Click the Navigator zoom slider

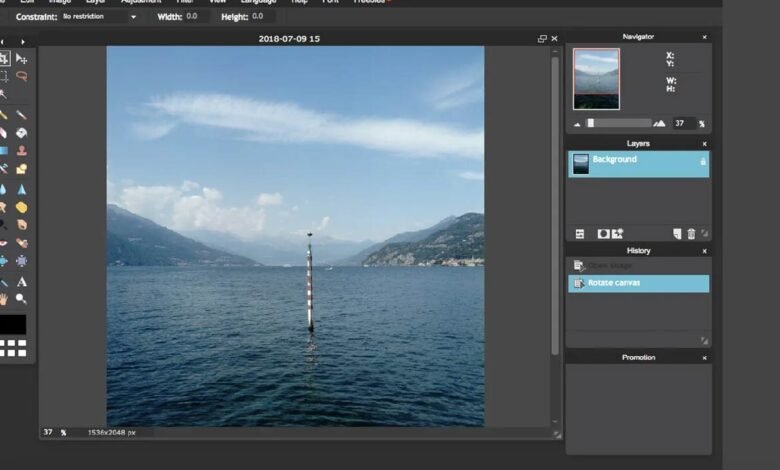pyautogui.click(x=620, y=123)
